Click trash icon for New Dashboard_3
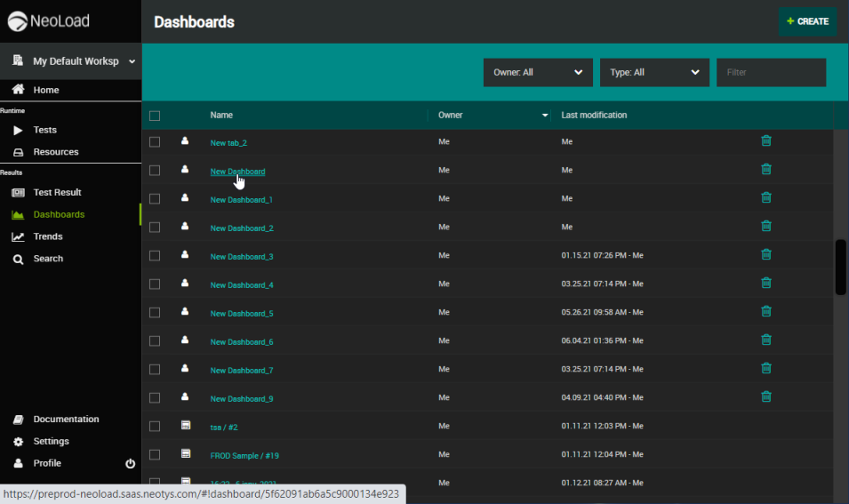 766,254
